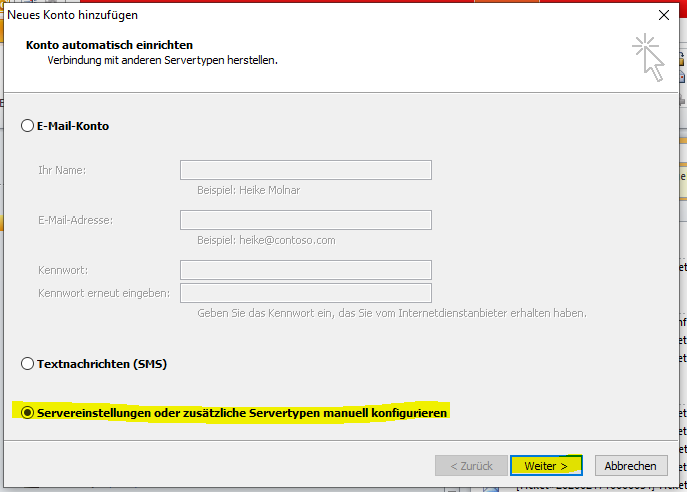Viewport: 687px width, 492px height.
Task: Click the E-Mail-Adresse input field
Action: click(306, 220)
